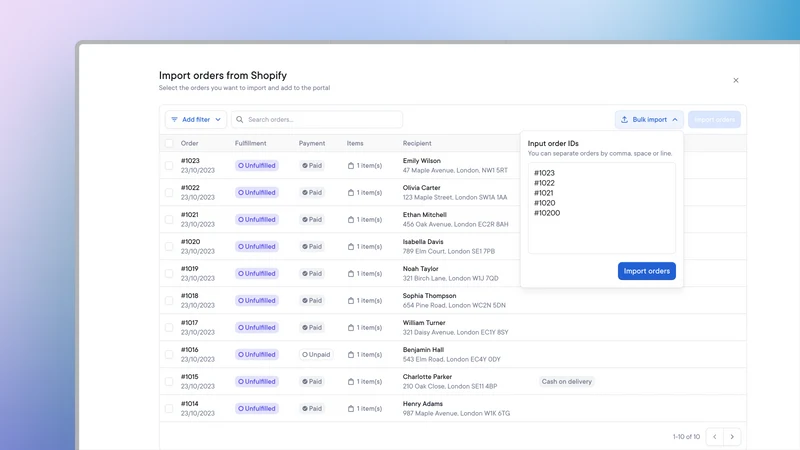Select the checkbox for order #1018
Viewport: 800px width, 450px height.
(169, 301)
